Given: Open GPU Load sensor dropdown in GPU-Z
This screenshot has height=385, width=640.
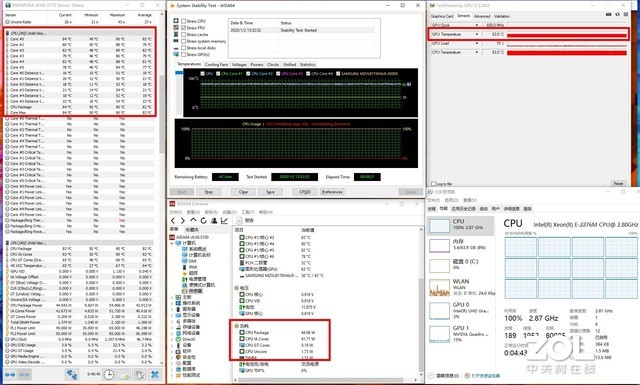Looking at the screenshot, I should [476, 43].
